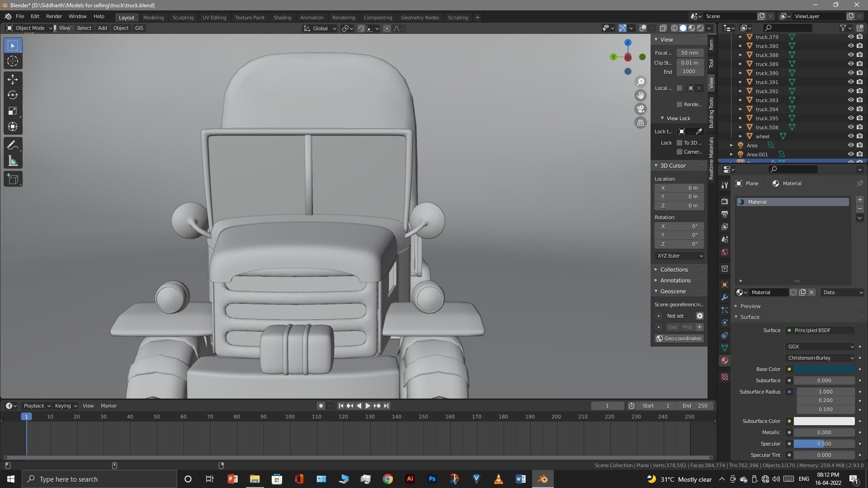
Task: Select the Measure tool
Action: [13, 161]
